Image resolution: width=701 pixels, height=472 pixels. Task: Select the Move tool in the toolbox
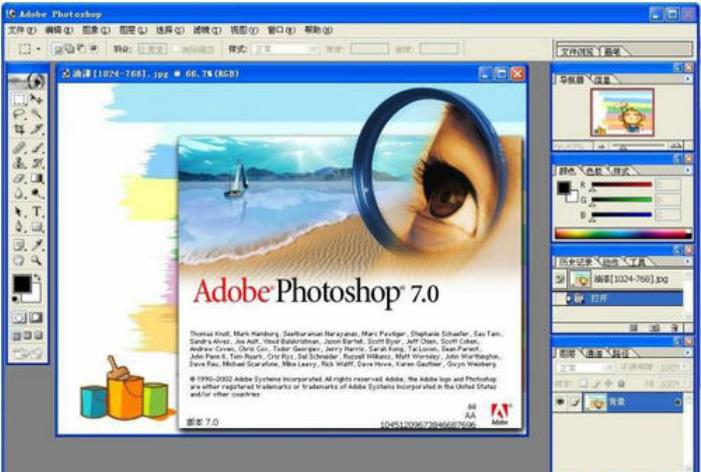coord(37,99)
